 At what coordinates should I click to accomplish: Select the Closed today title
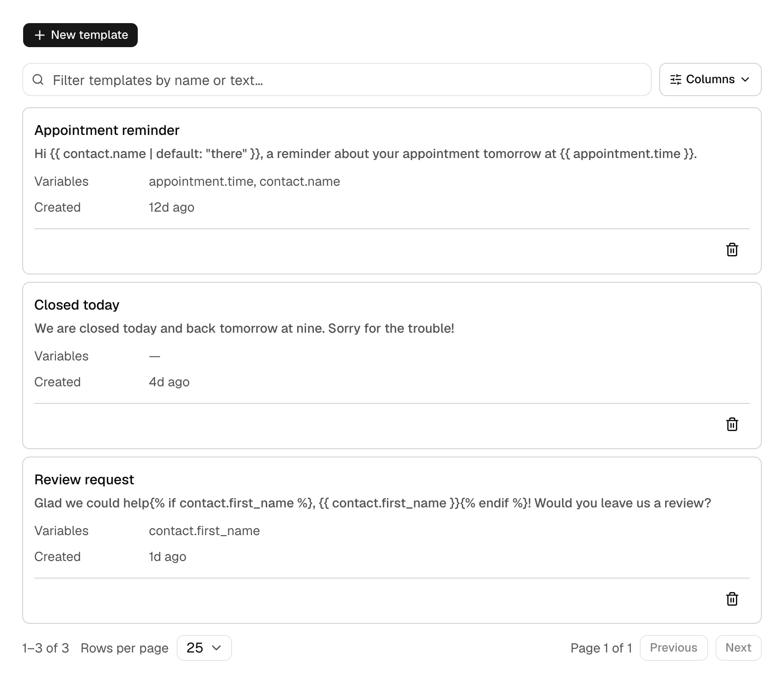(77, 305)
